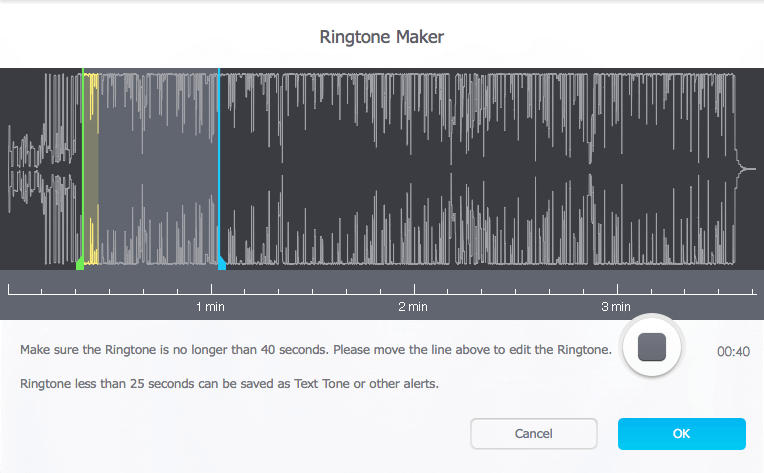
Task: Click the Cancel button
Action: 534,434
